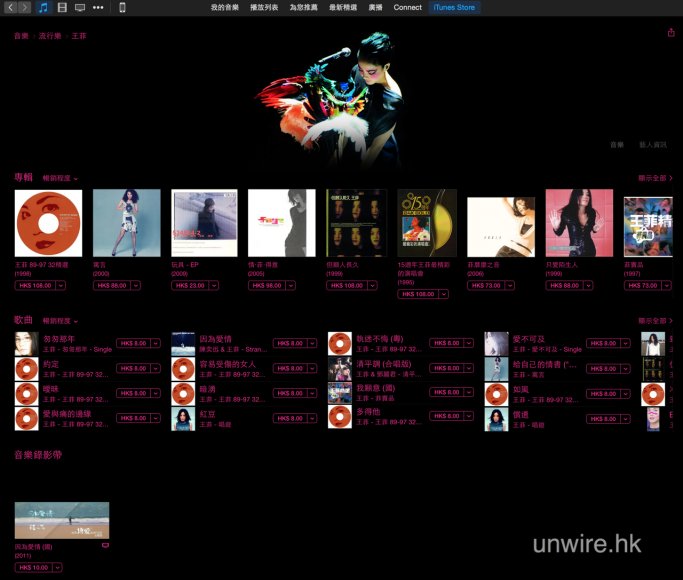Buy 王菲 89-97 32精選 for HK$ 108.00
The width and height of the screenshot is (683, 580).
tap(35, 286)
